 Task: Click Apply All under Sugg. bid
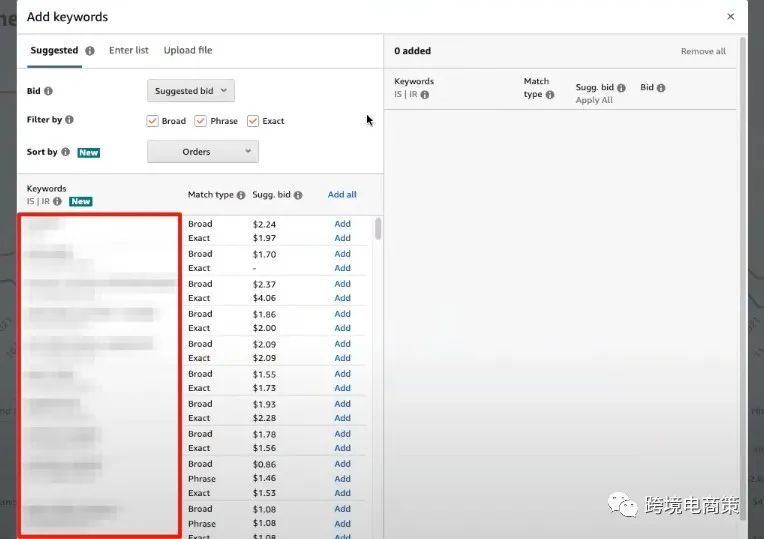pos(594,100)
